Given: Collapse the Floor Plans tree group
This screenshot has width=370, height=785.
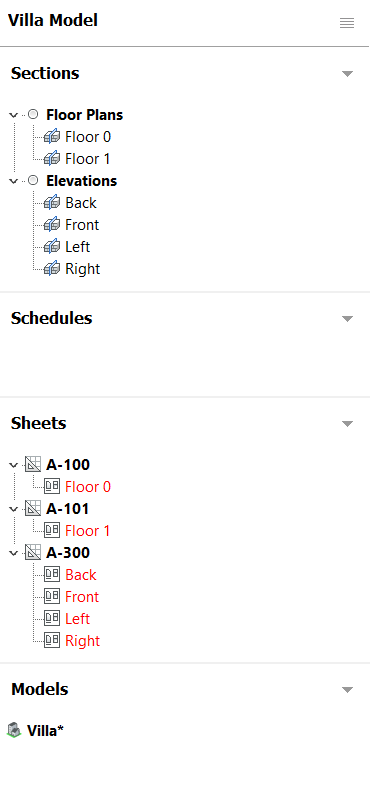Looking at the screenshot, I should pos(14,115).
